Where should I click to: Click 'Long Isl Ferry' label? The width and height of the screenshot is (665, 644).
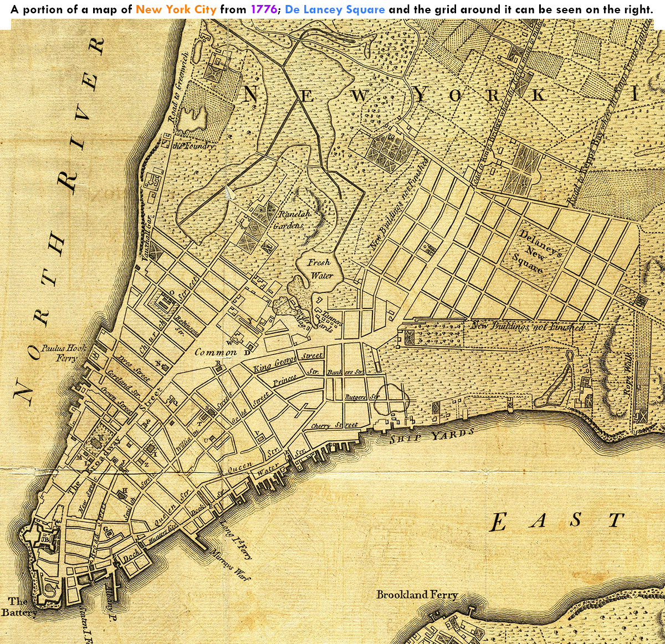(237, 540)
